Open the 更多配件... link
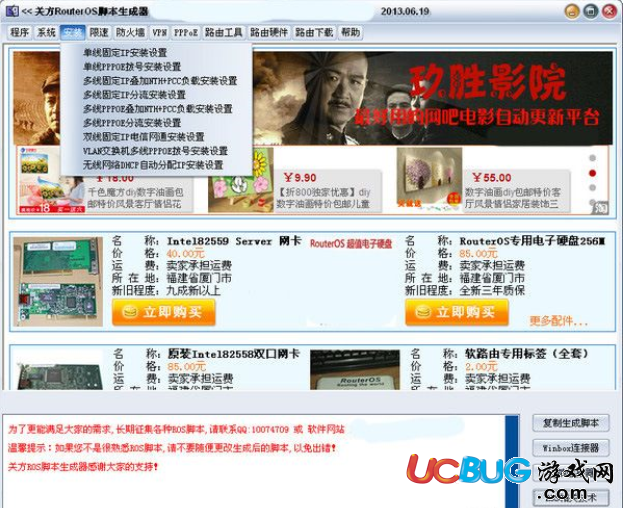 tap(559, 321)
